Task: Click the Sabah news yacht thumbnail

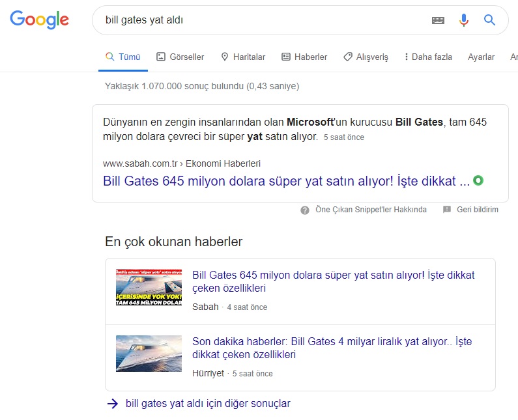Action: tap(149, 287)
